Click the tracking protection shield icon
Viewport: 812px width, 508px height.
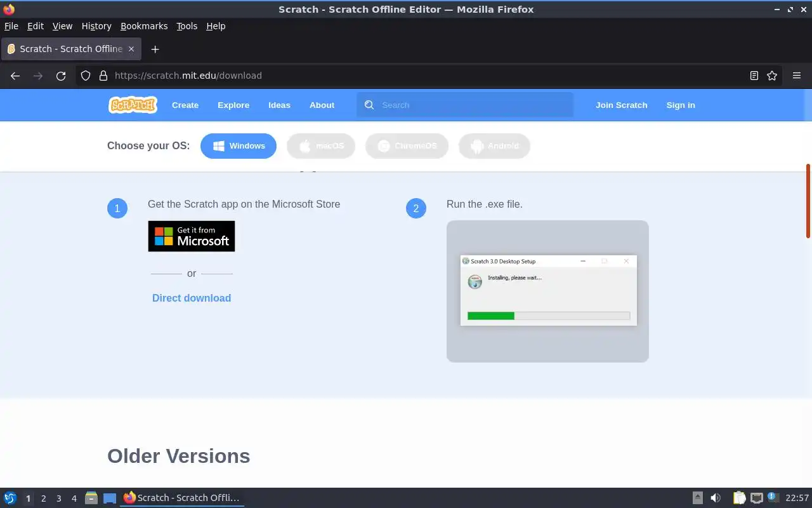point(86,76)
